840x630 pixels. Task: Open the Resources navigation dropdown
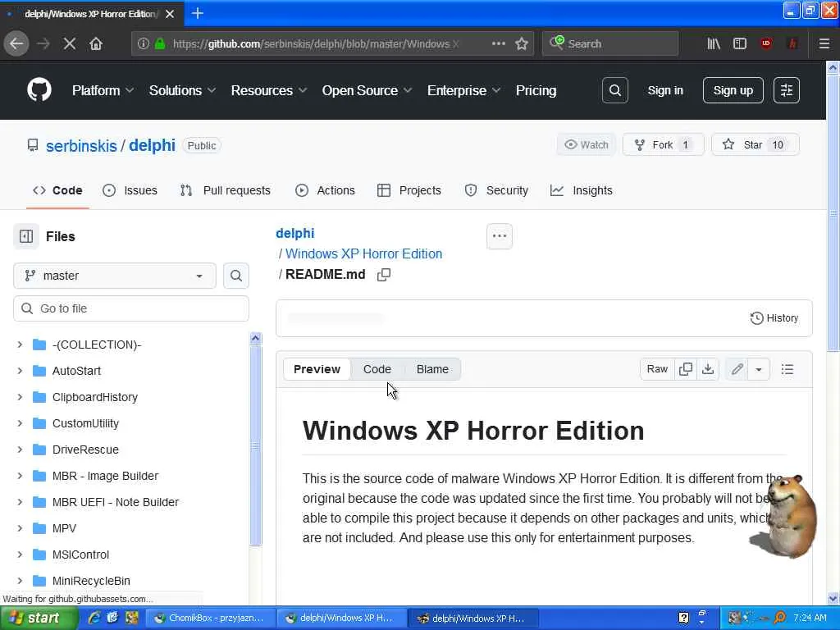269,90
